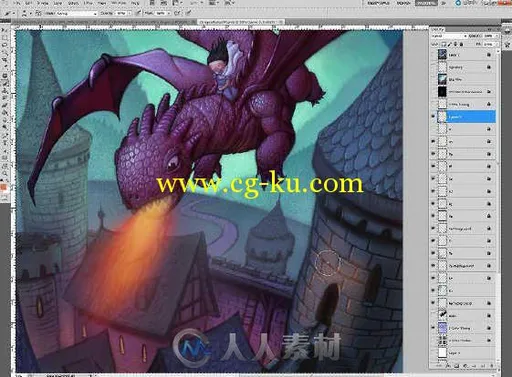Open the Filter menu

(x=88, y=3)
